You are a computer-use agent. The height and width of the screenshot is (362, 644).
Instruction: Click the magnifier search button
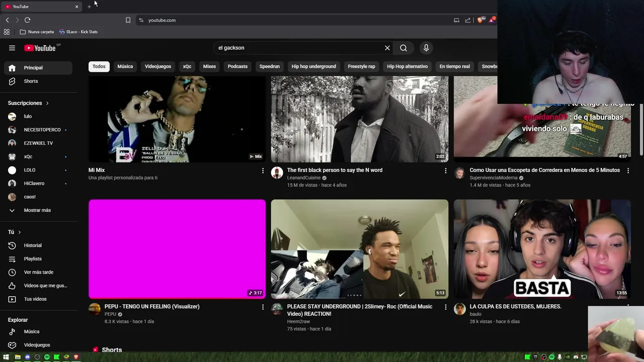[x=404, y=48]
